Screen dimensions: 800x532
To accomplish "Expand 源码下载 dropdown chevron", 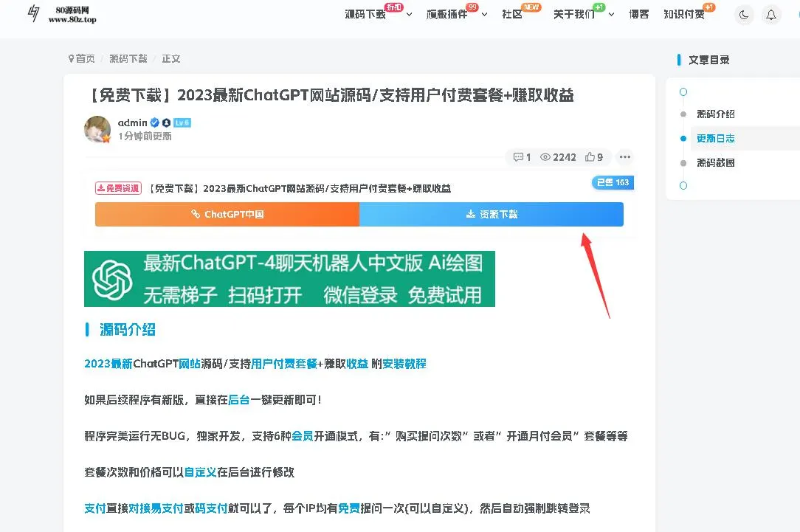I will point(409,14).
